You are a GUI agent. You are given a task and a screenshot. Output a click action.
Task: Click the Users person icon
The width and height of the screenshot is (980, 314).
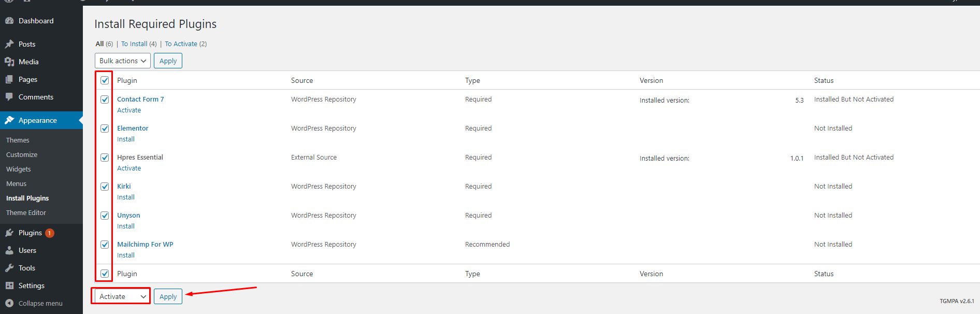pos(9,250)
